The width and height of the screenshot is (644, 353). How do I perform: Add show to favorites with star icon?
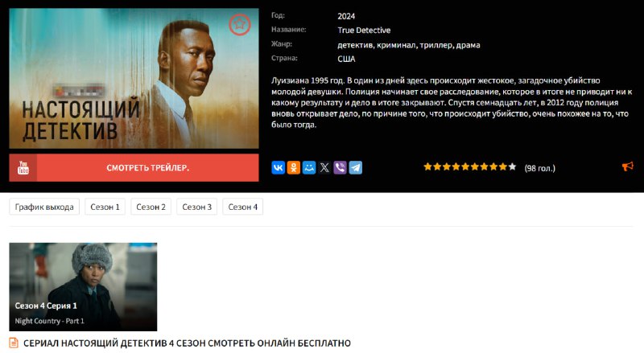click(x=239, y=25)
